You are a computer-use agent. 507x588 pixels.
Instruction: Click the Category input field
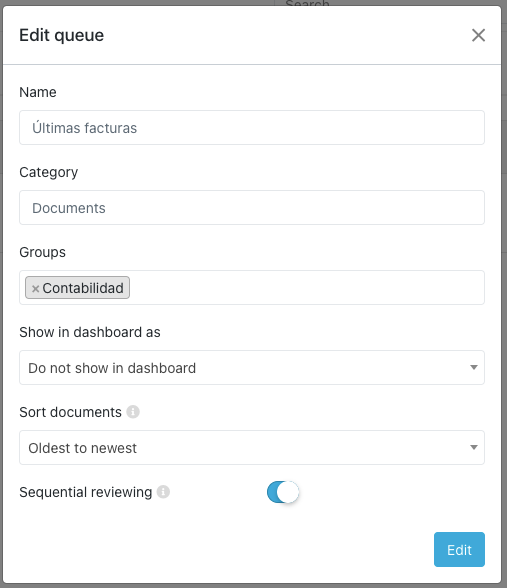click(x=252, y=207)
